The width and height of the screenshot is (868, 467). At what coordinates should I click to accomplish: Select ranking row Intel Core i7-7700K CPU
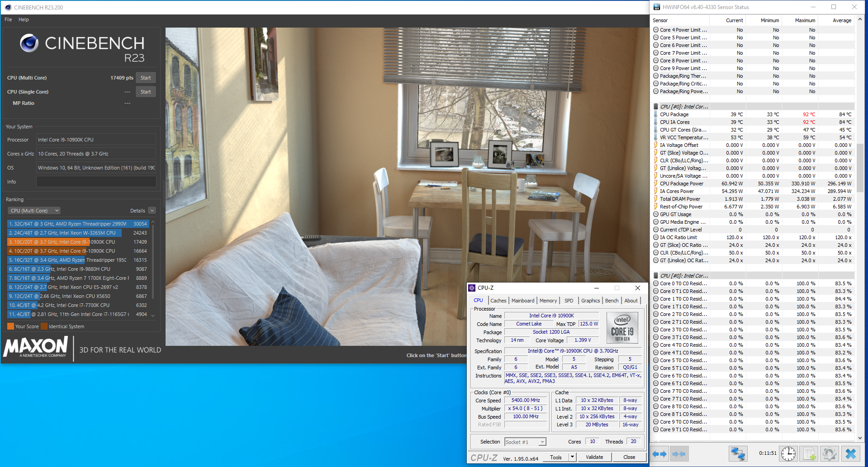pos(78,305)
